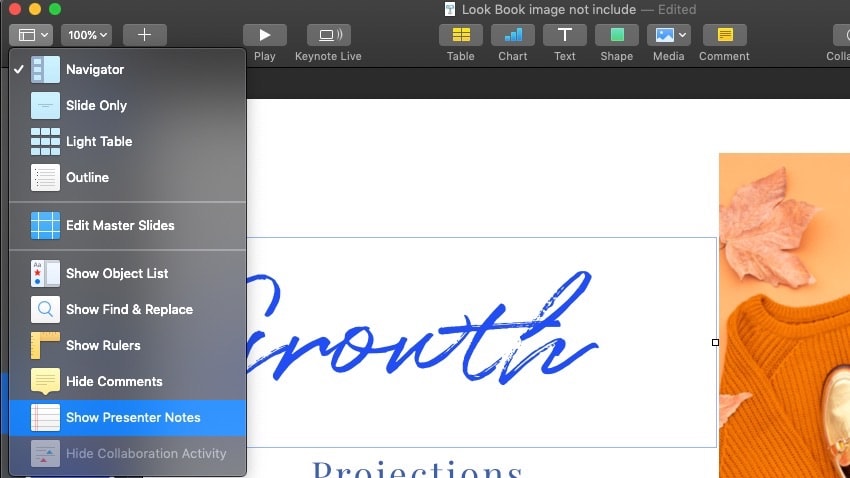Switch to Light Table view
Viewport: 850px width, 478px height.
tap(128, 141)
